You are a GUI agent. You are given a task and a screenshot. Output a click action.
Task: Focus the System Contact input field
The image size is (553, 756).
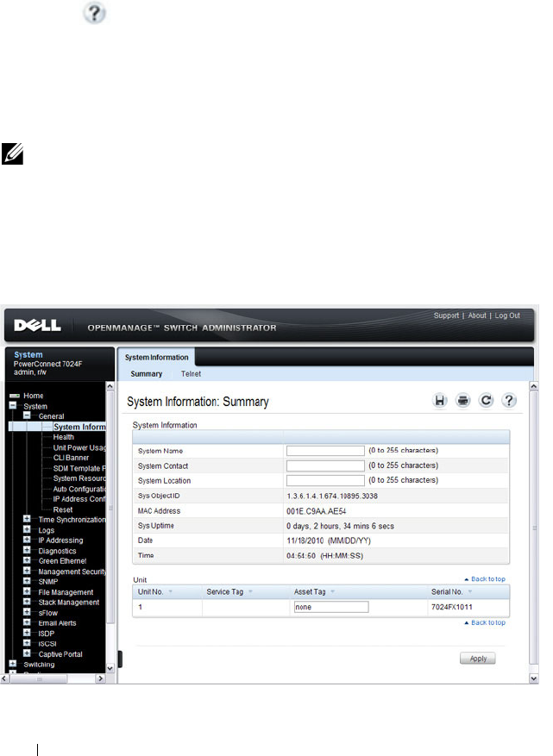(325, 465)
